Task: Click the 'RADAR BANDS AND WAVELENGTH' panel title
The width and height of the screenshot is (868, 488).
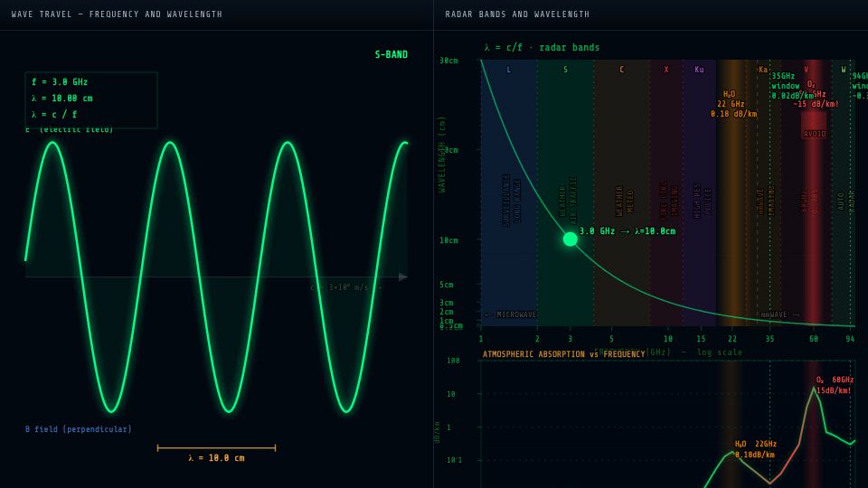Action: [x=517, y=14]
